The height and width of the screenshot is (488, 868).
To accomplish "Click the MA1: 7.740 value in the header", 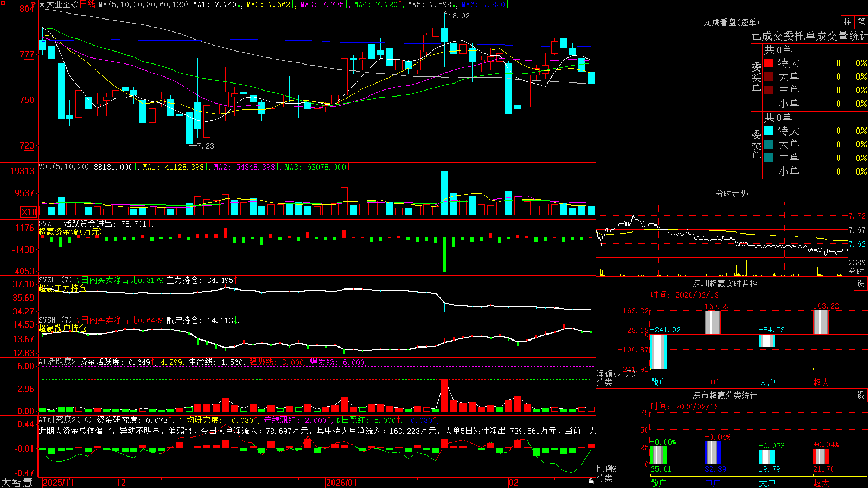I will 217,4.
